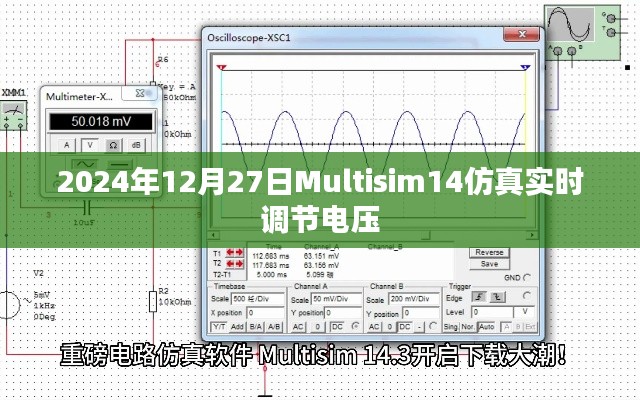Select the Trigger Edge radio button
This screenshot has height=400, width=640.
(x=527, y=296)
